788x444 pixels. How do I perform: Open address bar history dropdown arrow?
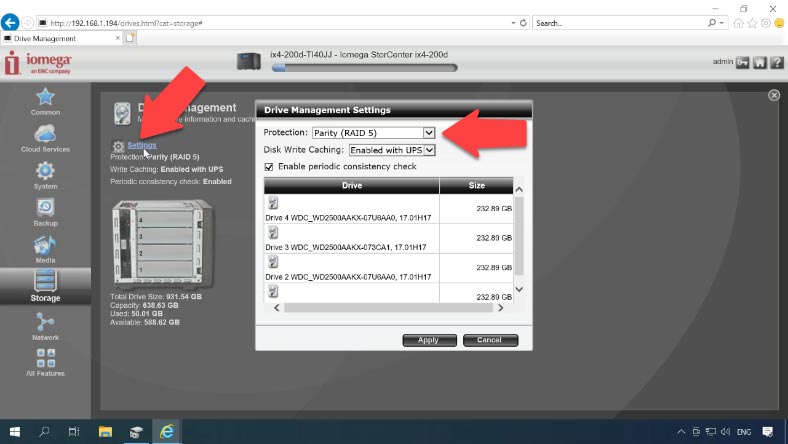point(513,23)
